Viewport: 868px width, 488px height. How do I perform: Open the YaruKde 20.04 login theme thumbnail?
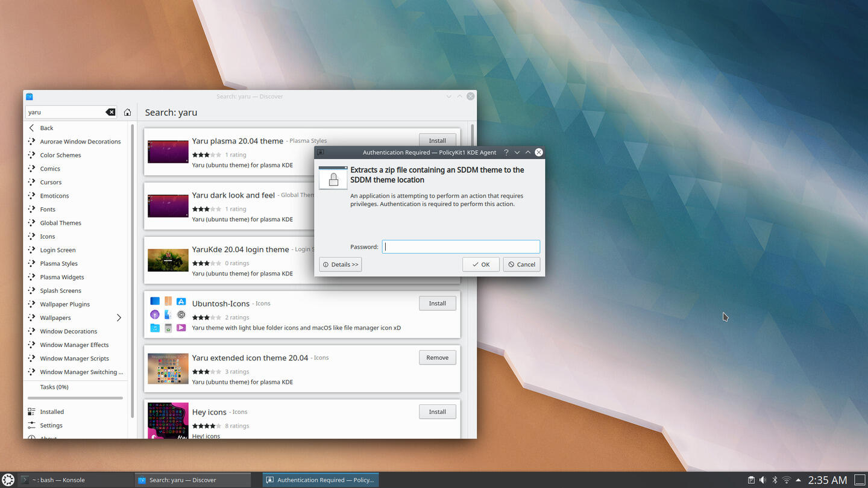click(x=168, y=260)
